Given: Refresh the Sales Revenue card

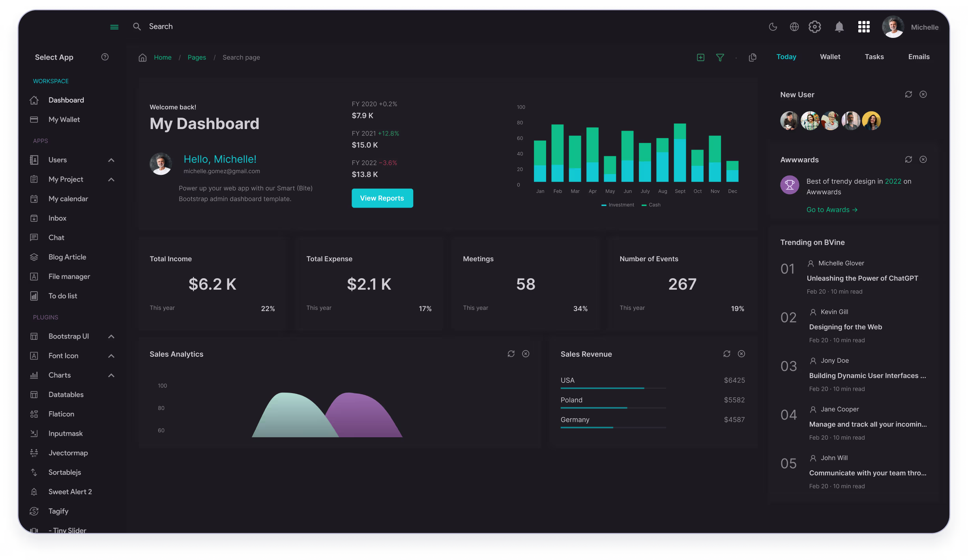Looking at the screenshot, I should [x=726, y=354].
